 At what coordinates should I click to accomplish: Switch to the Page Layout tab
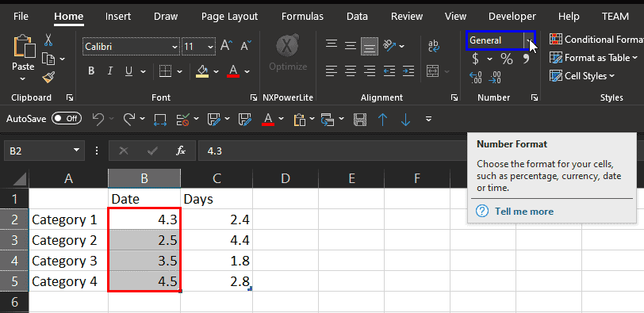click(x=229, y=17)
